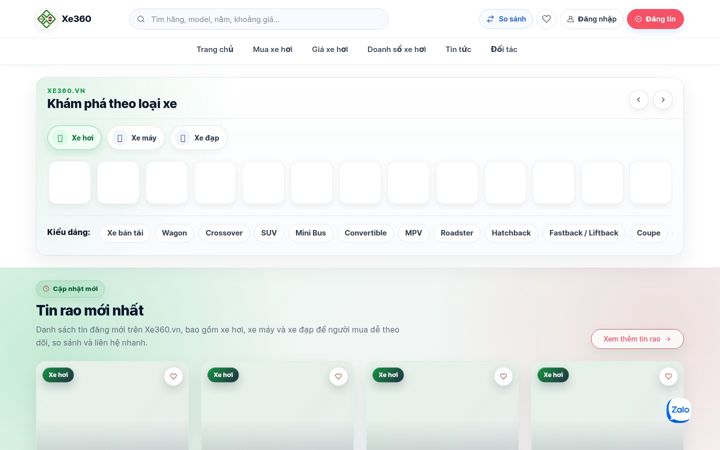The width and height of the screenshot is (720, 450).
Task: Filter by Hatchback body style
Action: [511, 233]
